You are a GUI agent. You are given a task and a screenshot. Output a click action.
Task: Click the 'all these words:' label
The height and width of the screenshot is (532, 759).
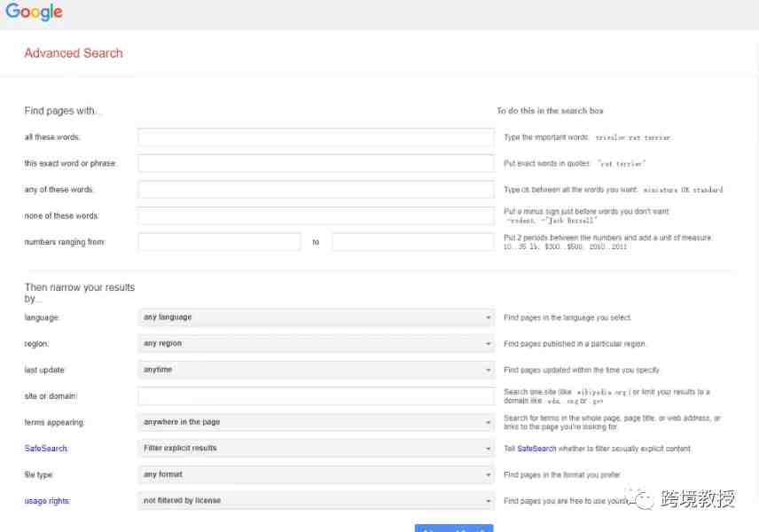tap(52, 137)
